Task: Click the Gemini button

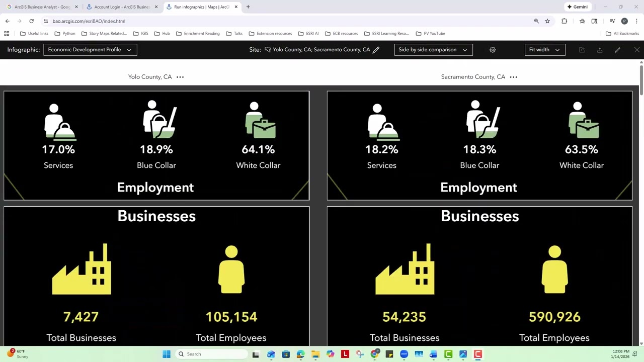Action: 577,7
